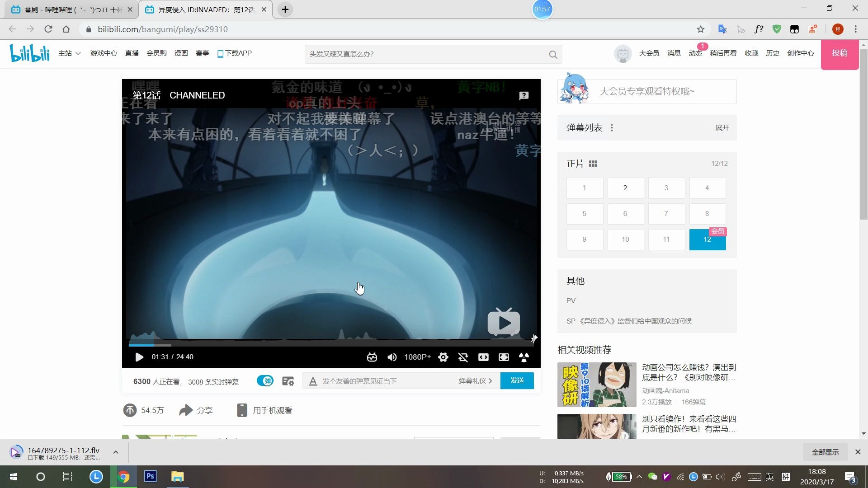868x488 pixels.
Task: Expand the 弹幕列表 danmaku list
Action: [x=722, y=128]
